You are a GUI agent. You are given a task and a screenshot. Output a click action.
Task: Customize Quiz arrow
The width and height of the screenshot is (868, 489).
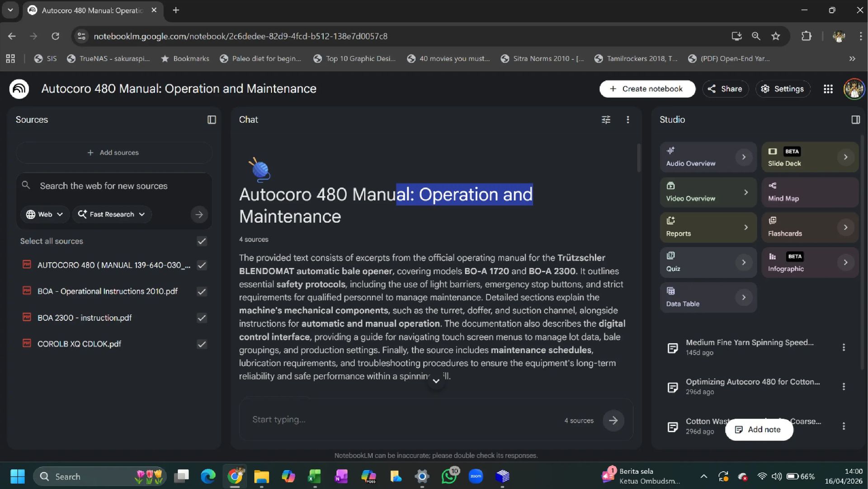743,262
